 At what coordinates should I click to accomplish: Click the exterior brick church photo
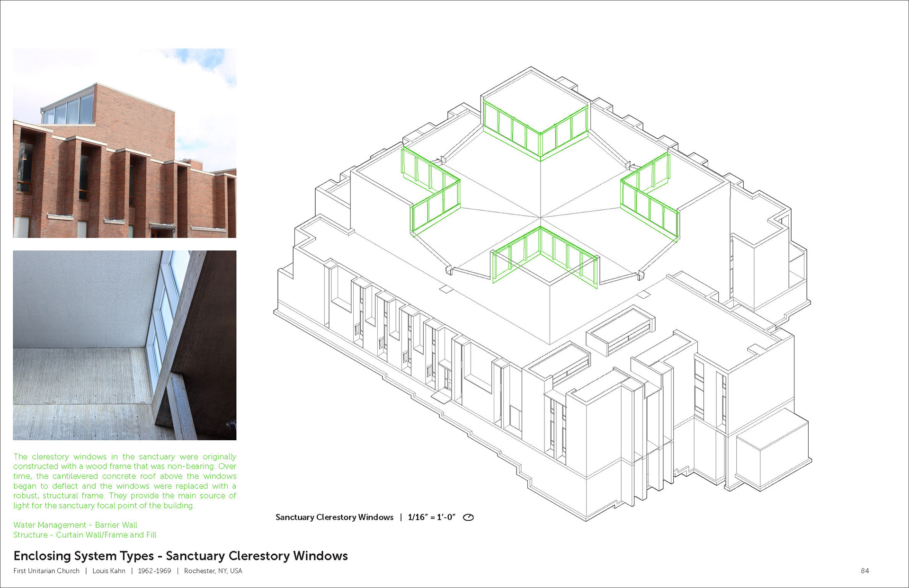coord(125,143)
